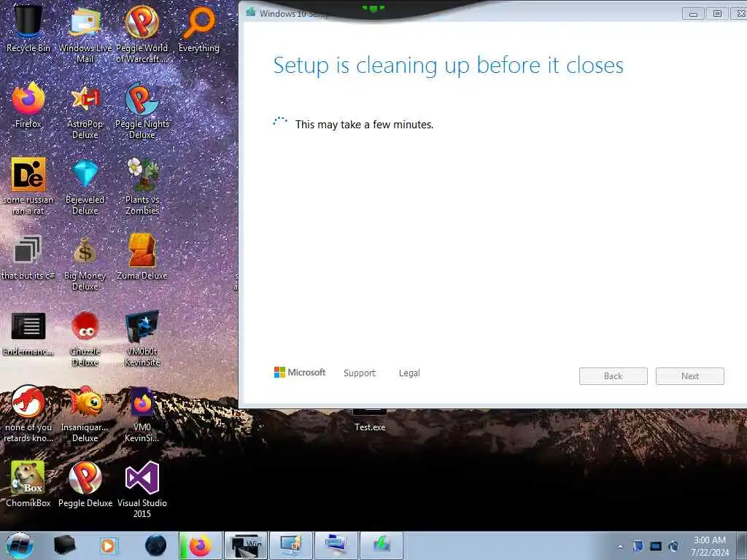This screenshot has height=560, width=747.
Task: Select the Endermanc... desktop icon
Action: (x=28, y=333)
